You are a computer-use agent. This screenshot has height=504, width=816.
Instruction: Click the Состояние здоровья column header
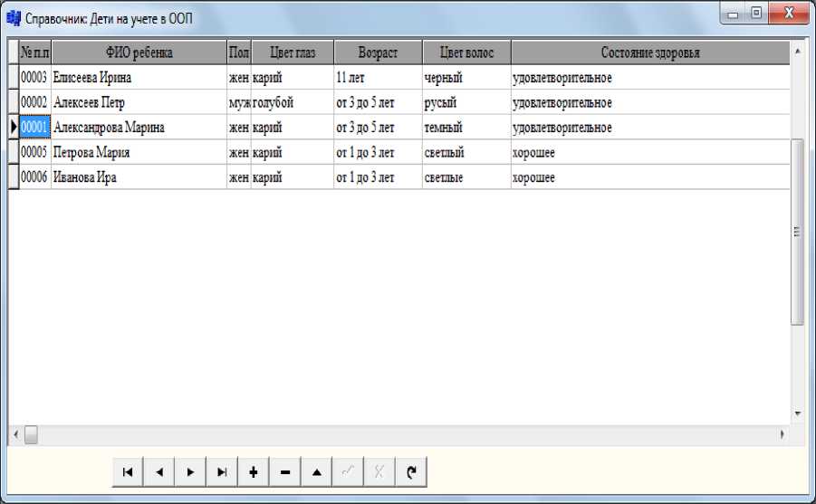(x=650, y=52)
